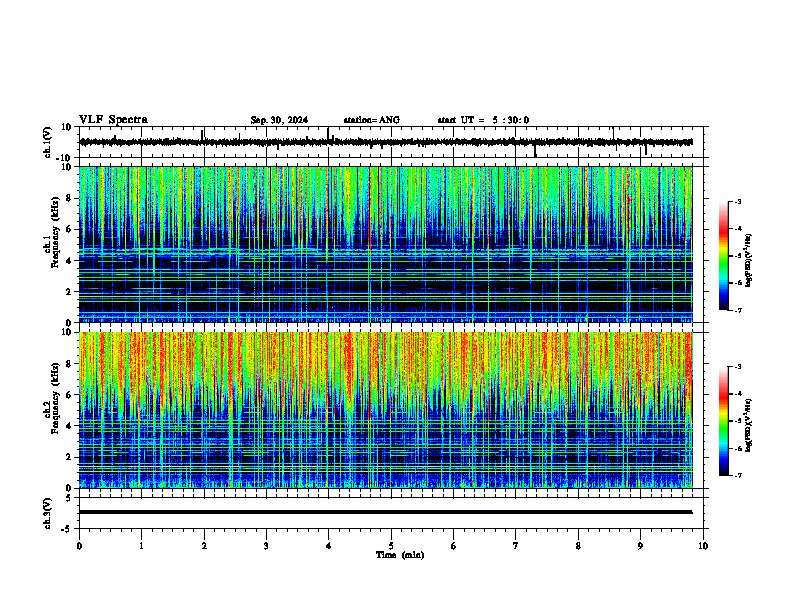Select the "start UT = 5 :30: 0" text

(483, 120)
